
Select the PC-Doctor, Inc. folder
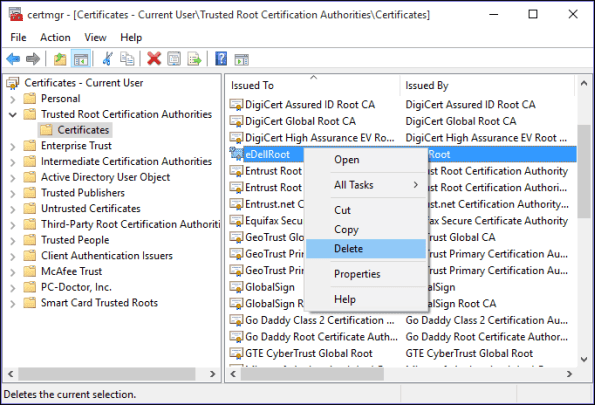tap(76, 287)
